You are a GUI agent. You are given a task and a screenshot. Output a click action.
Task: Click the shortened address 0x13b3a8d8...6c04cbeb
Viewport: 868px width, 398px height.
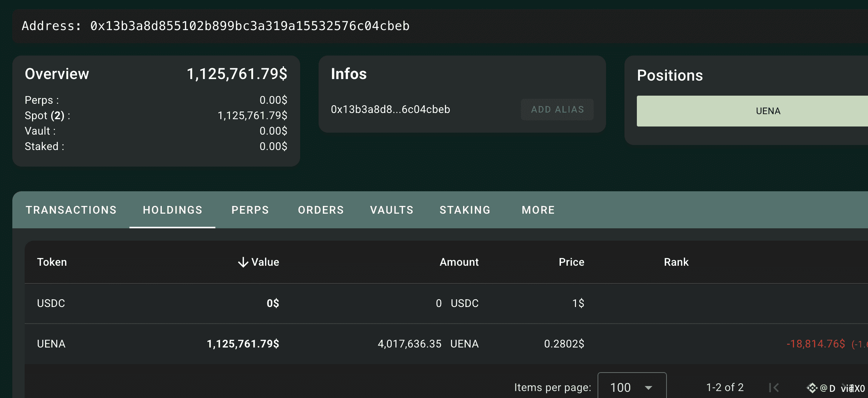(390, 110)
